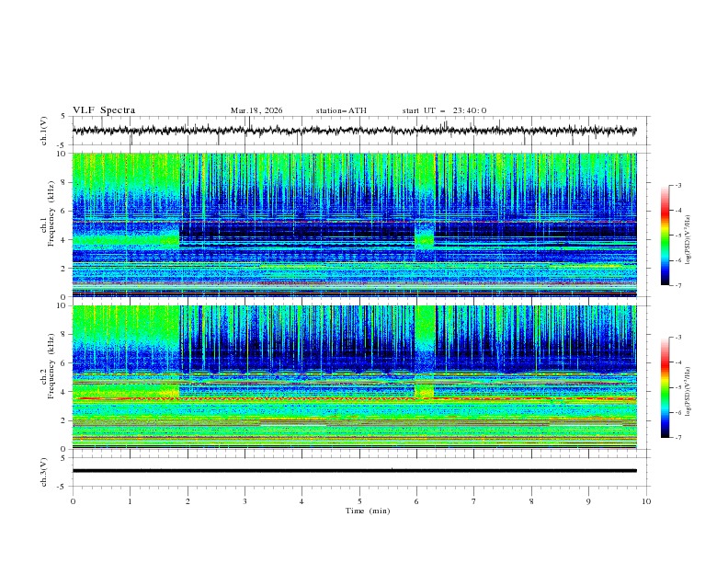Click the "station=ATH" header label
This screenshot has height=563, width=728.
click(341, 110)
